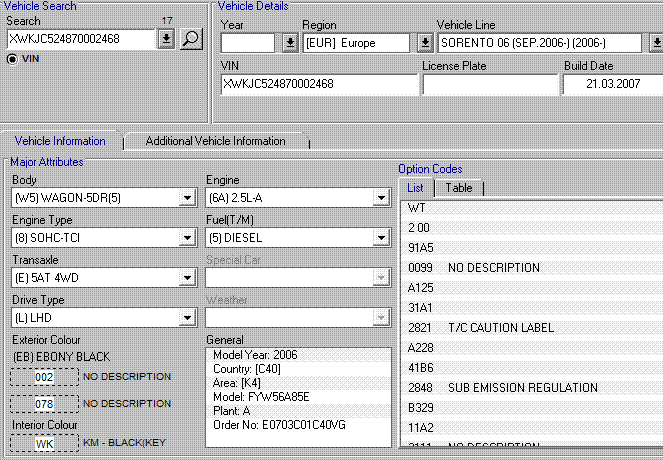The image size is (663, 460).
Task: Click the WK interior colour swatch
Action: [x=44, y=443]
